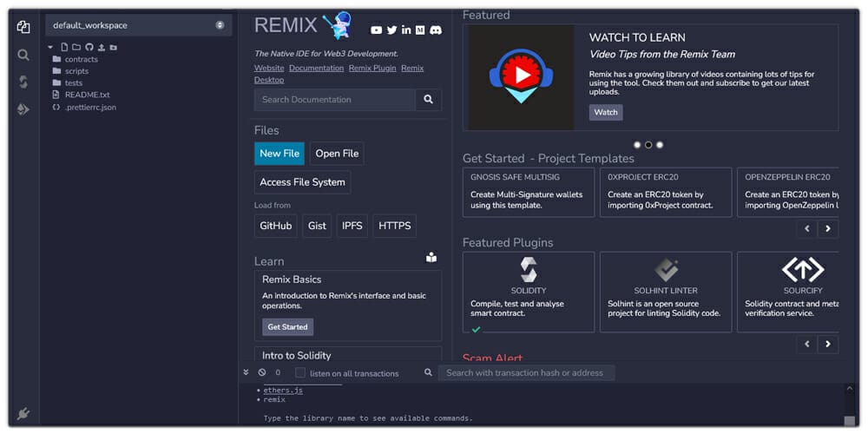This screenshot has width=868, height=434.
Task: Collapse terminal with double-chevron toggle
Action: coord(246,372)
